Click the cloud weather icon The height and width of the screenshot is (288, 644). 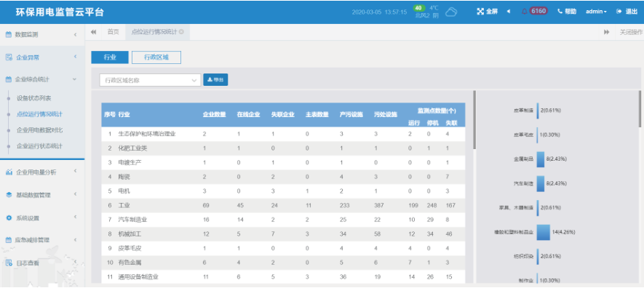[451, 12]
